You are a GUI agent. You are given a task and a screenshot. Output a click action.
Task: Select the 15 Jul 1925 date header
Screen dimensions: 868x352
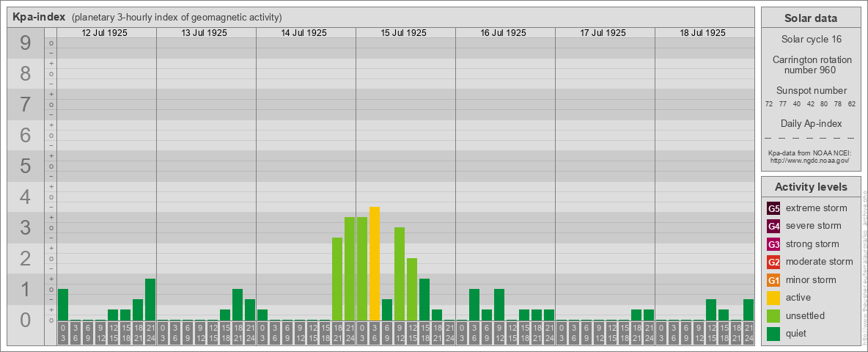pyautogui.click(x=403, y=33)
